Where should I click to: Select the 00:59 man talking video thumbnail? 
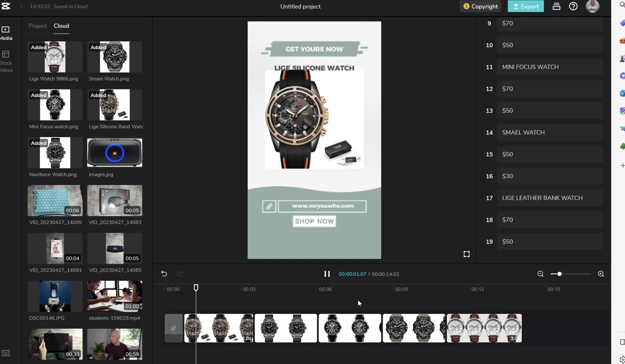(x=115, y=344)
